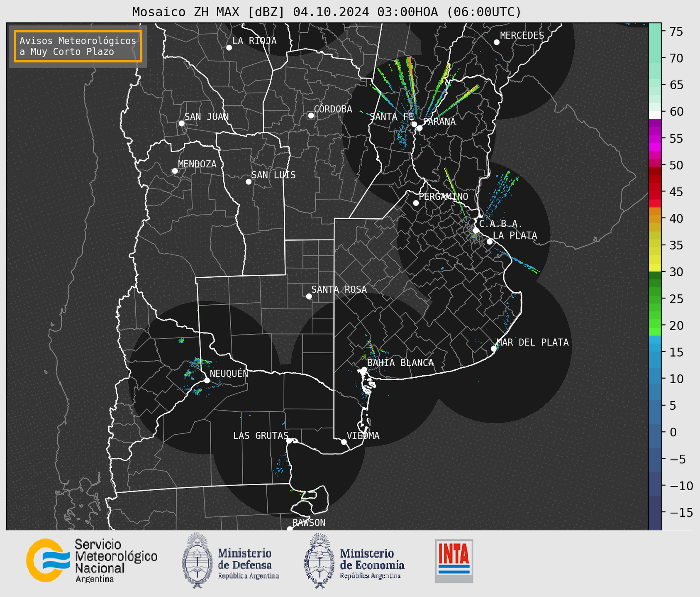Select the PERGAMINO city marker

416,203
